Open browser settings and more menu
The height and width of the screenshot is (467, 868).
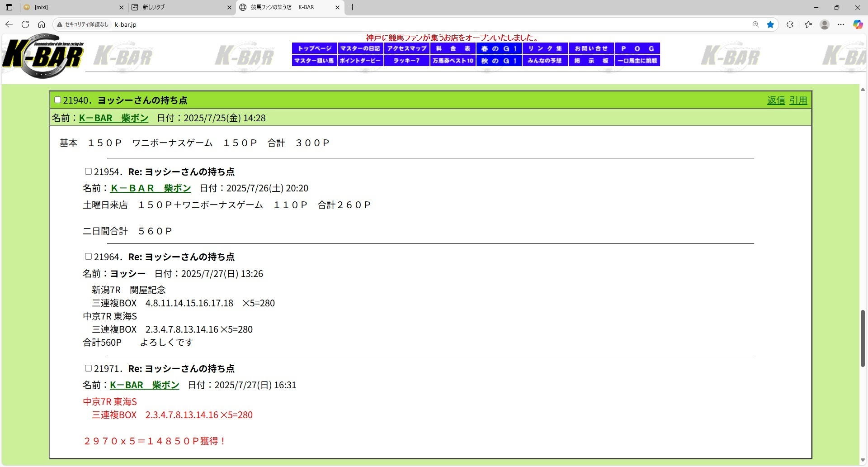[x=841, y=24]
